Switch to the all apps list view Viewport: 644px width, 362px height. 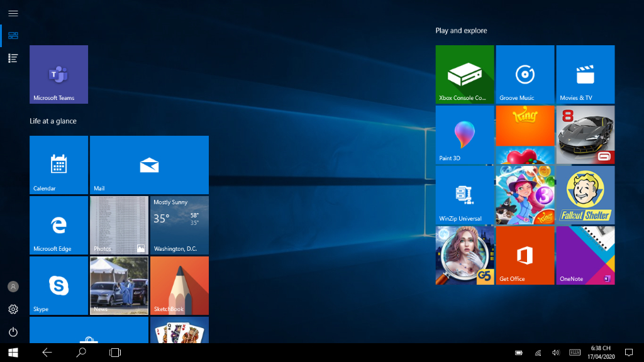coord(13,58)
